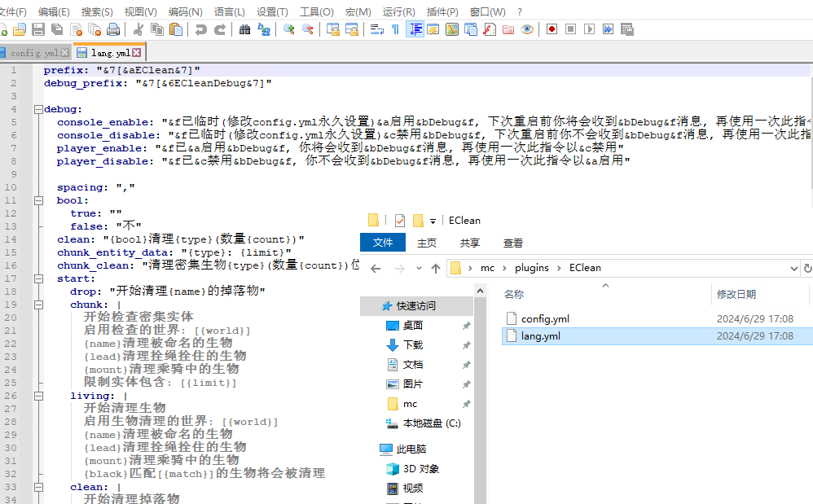
Task: Switch to the 查看 ribbon tab in Explorer
Action: (512, 243)
